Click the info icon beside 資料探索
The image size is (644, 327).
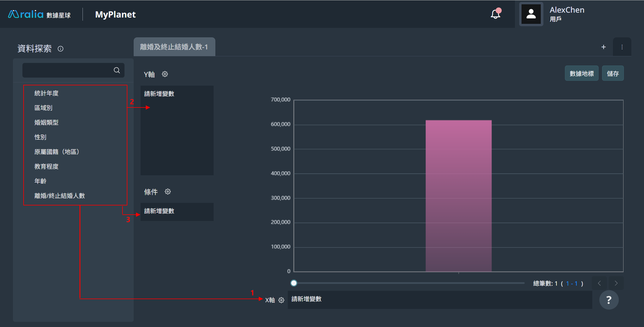[60, 49]
